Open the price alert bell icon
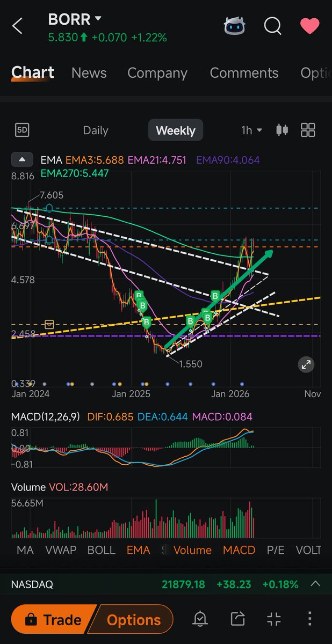 tap(200, 619)
